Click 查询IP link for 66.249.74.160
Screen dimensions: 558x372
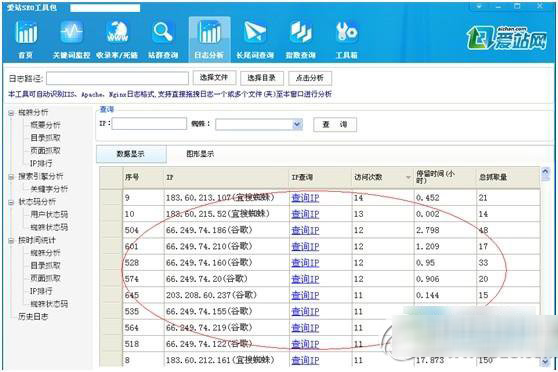[x=305, y=263]
